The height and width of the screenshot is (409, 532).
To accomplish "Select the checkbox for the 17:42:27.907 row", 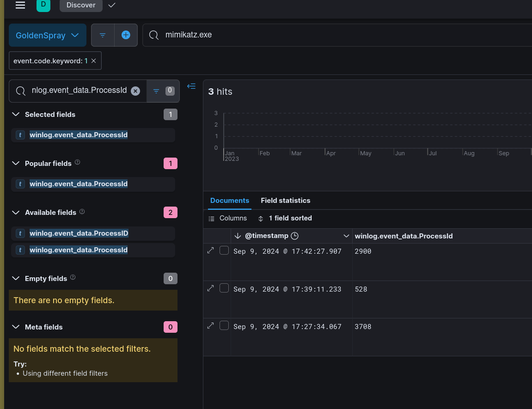I will [x=224, y=250].
